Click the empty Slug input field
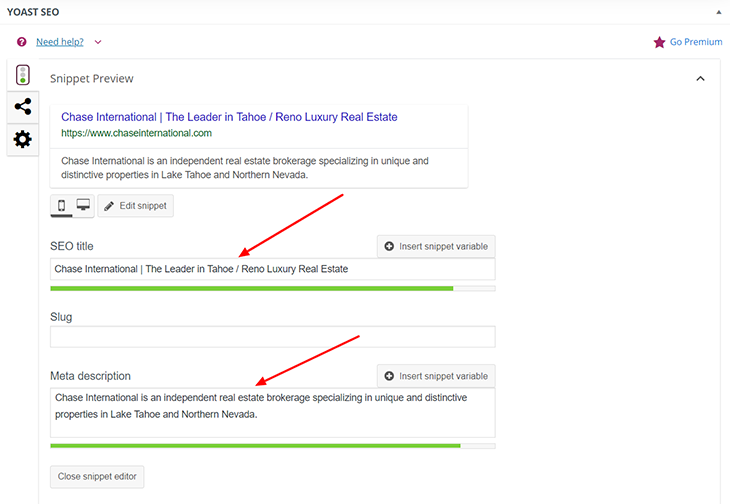Screen dimensions: 730x504 coord(273,337)
